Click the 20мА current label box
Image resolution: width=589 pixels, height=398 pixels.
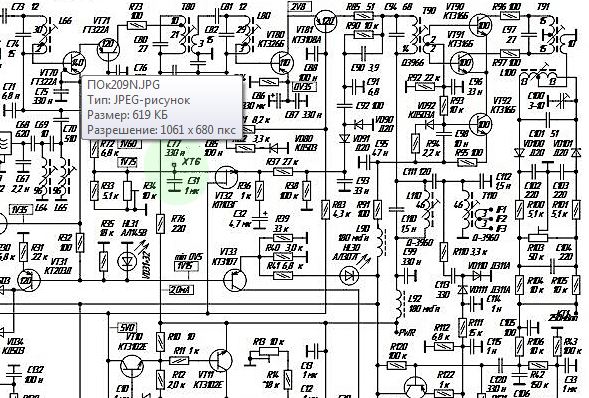(181, 289)
